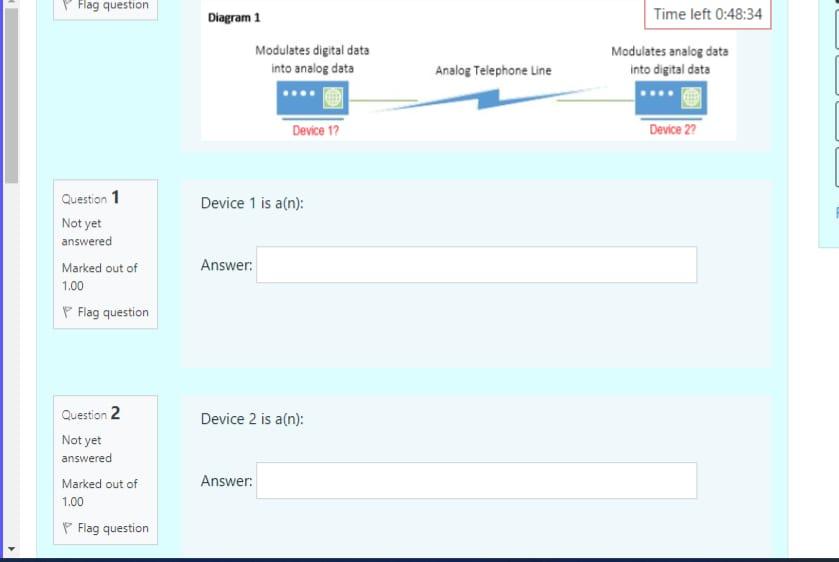Click the Question 2 answer input field
The height and width of the screenshot is (562, 839).
point(476,481)
